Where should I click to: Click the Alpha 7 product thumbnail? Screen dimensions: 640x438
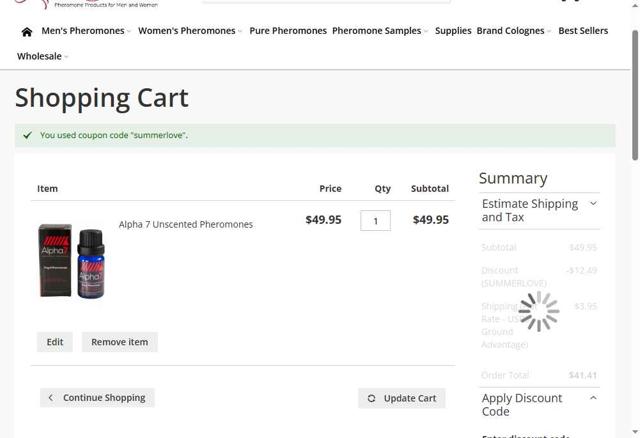[72, 260]
